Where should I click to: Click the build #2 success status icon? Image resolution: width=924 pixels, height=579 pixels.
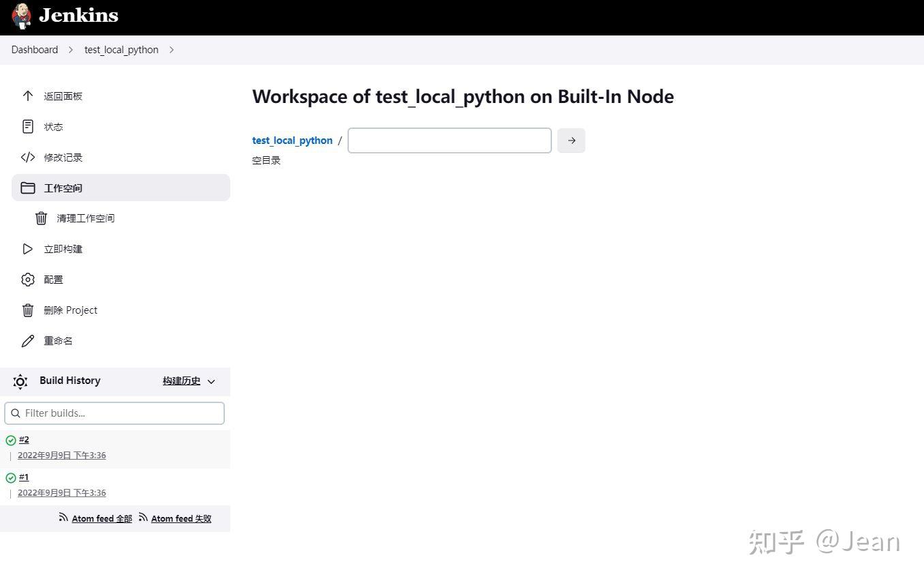pyautogui.click(x=11, y=441)
